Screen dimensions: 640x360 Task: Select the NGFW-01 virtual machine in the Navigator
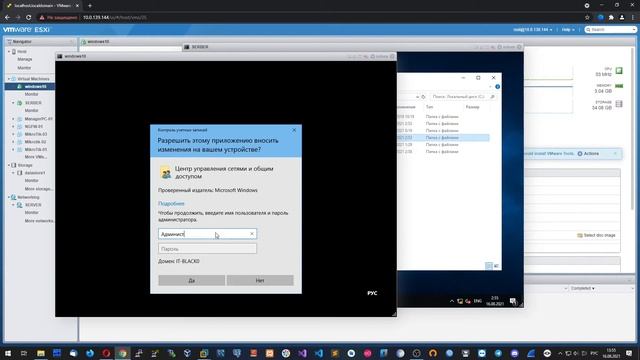(x=33, y=127)
